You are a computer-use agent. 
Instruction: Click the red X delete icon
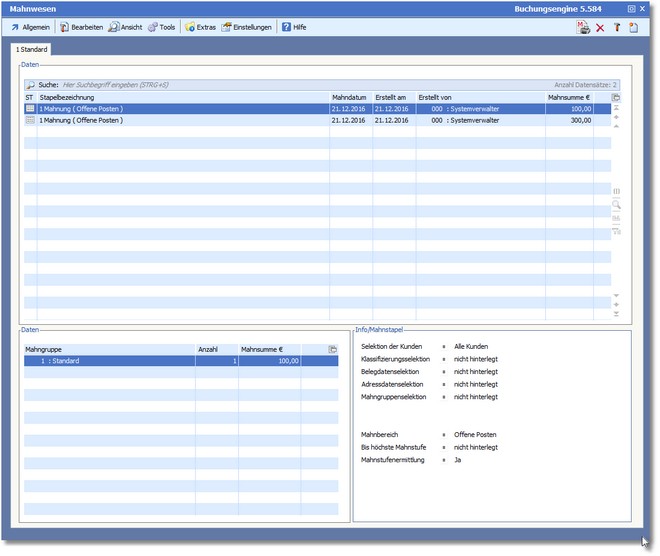[600, 27]
